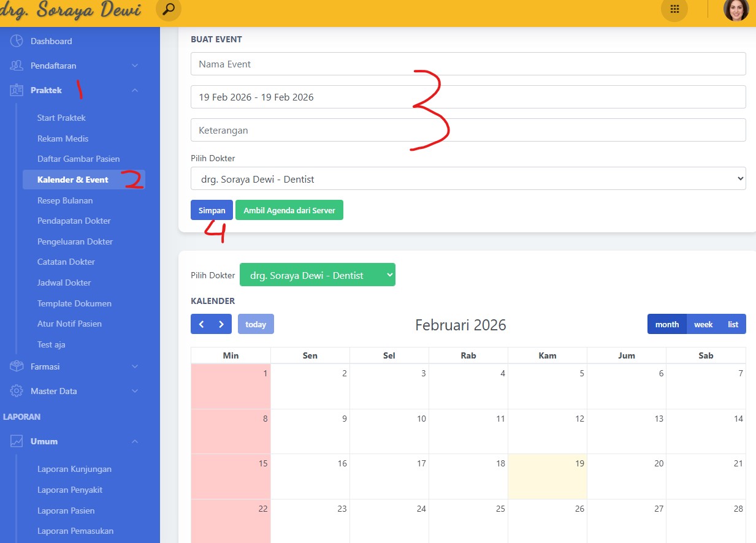This screenshot has height=543, width=756.
Task: Collapse the Praktek sidebar section
Action: pos(134,90)
